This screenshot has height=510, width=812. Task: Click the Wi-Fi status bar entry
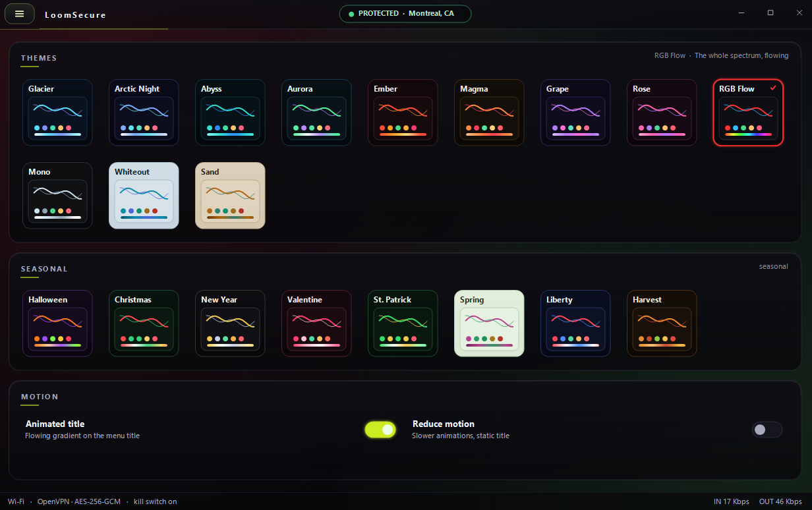[x=16, y=501]
